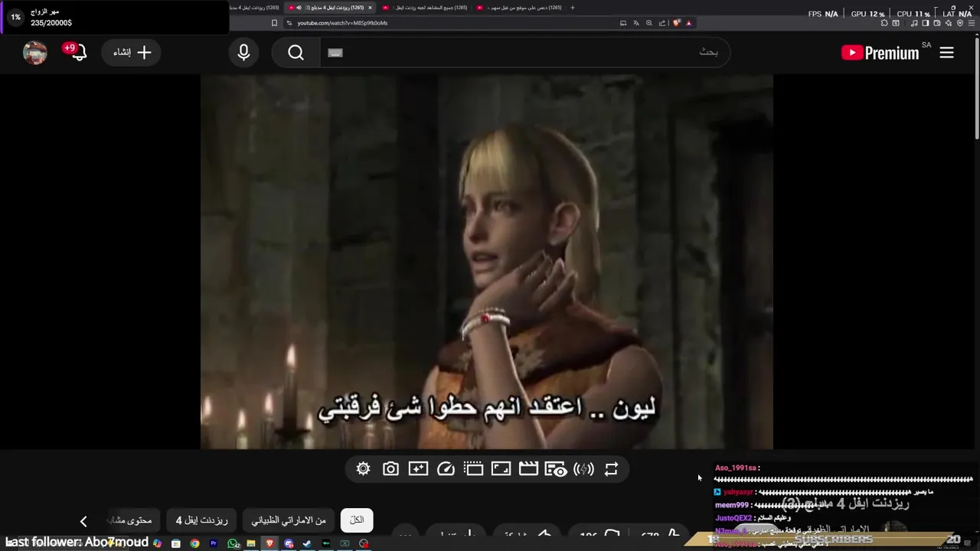
Task: Open Microsoft Store from the taskbar
Action: [x=176, y=543]
